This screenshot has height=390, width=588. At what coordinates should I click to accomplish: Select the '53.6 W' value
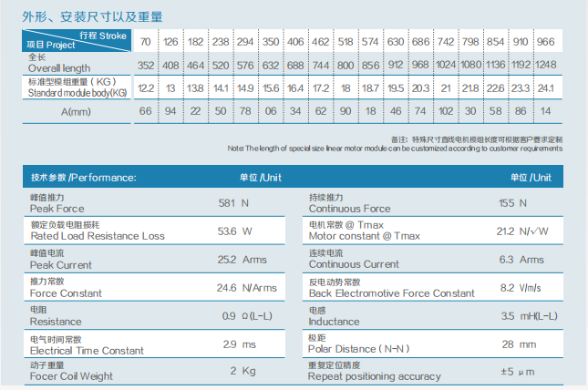click(235, 231)
